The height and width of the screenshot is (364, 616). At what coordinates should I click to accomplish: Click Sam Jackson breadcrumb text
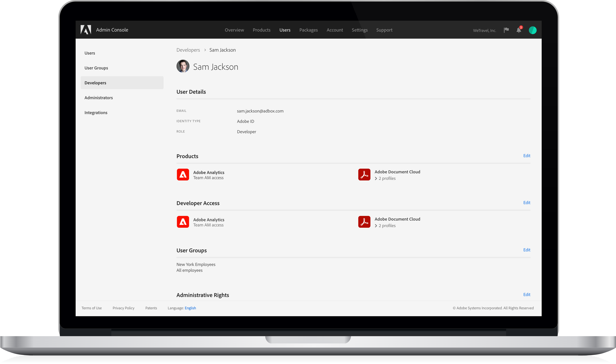[x=222, y=50]
